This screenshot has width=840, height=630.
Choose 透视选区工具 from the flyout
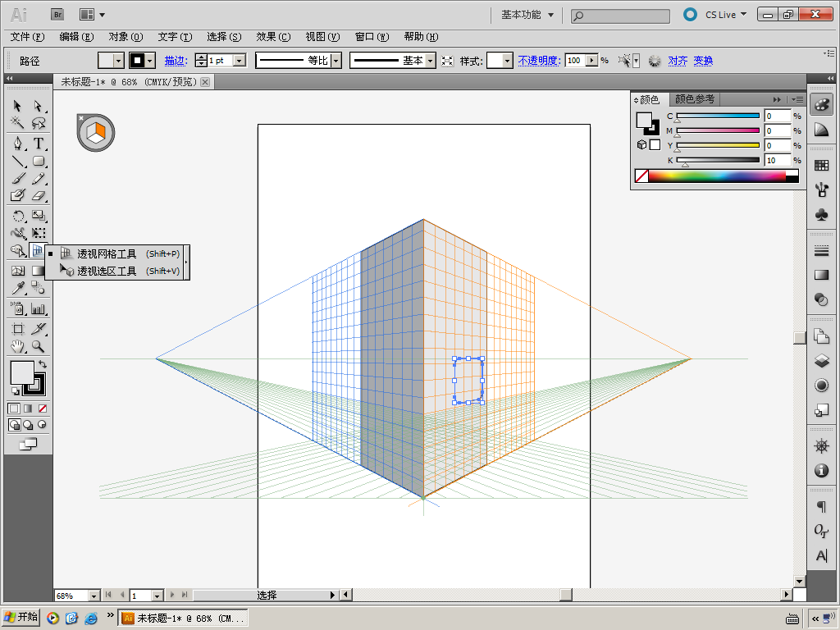tap(107, 271)
